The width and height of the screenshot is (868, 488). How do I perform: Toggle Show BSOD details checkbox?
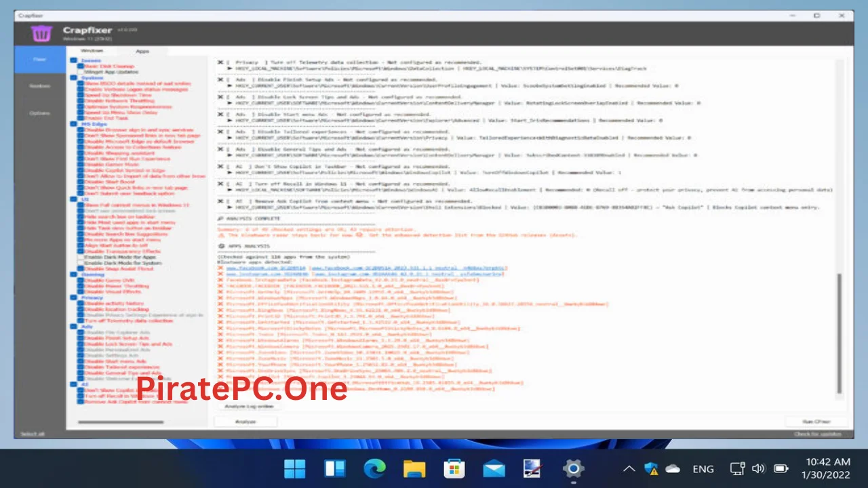pos(81,83)
